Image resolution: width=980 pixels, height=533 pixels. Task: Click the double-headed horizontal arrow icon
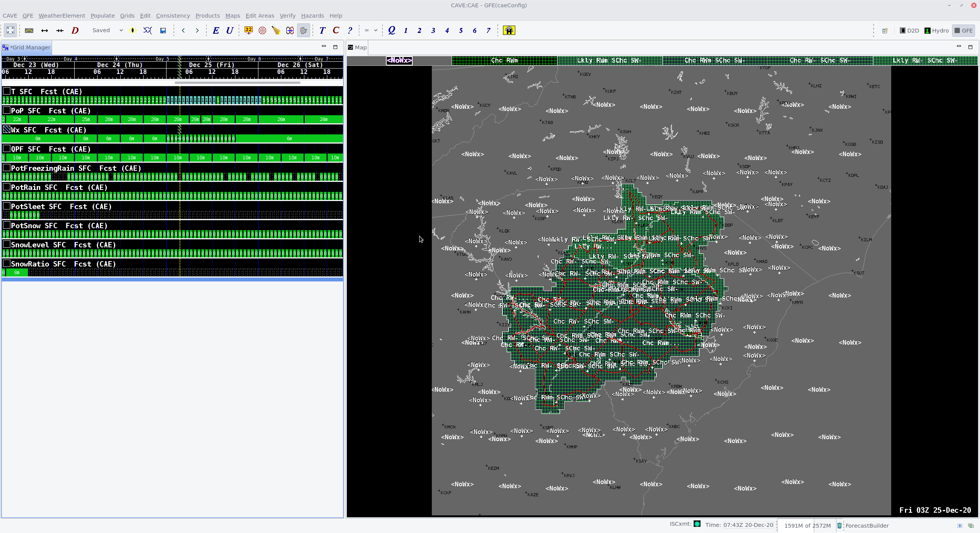[x=44, y=30]
